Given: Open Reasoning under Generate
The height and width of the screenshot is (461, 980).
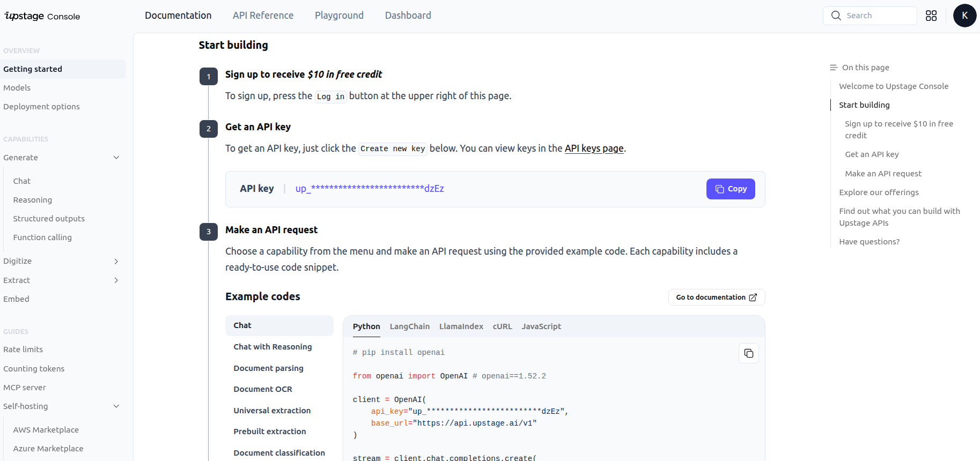Looking at the screenshot, I should [33, 200].
